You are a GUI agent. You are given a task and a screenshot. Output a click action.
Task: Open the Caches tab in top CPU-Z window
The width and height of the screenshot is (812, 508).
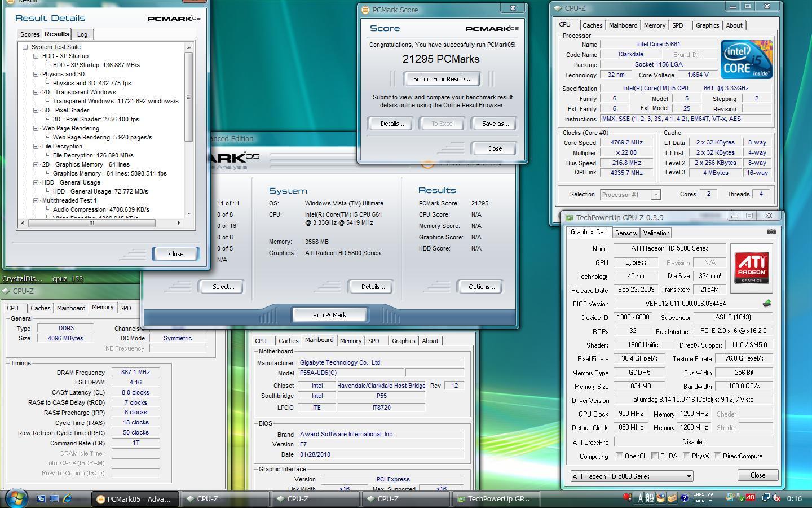tap(592, 25)
